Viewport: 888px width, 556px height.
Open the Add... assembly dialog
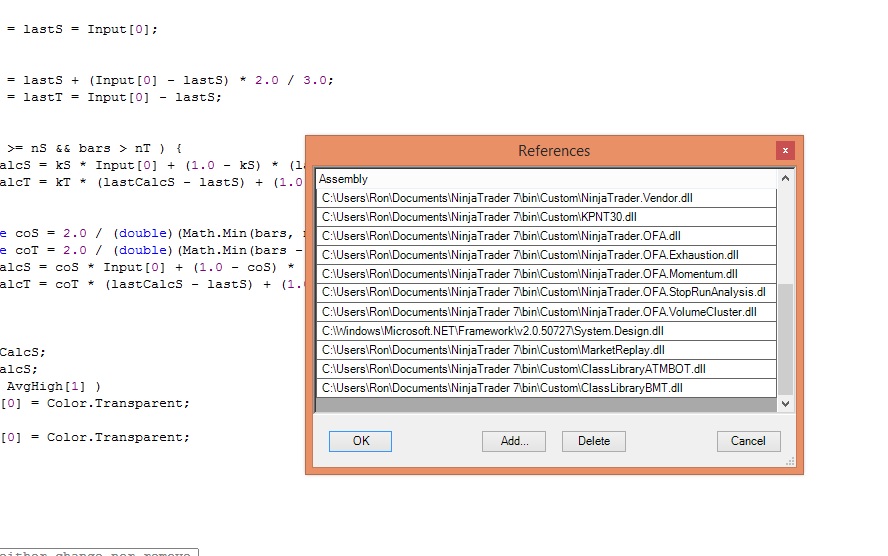pyautogui.click(x=514, y=441)
